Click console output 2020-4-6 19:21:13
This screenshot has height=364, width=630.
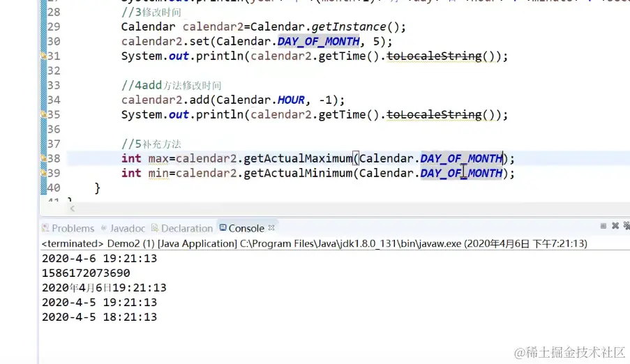tap(99, 258)
